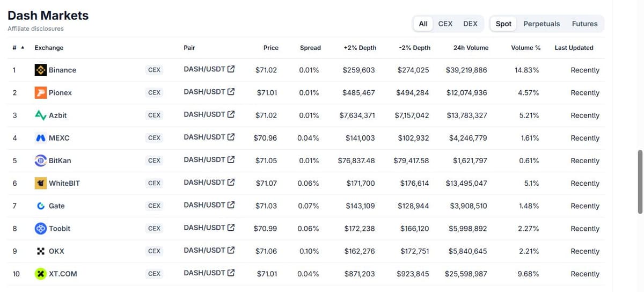Open the XT.COM exchange name link

tap(63, 274)
